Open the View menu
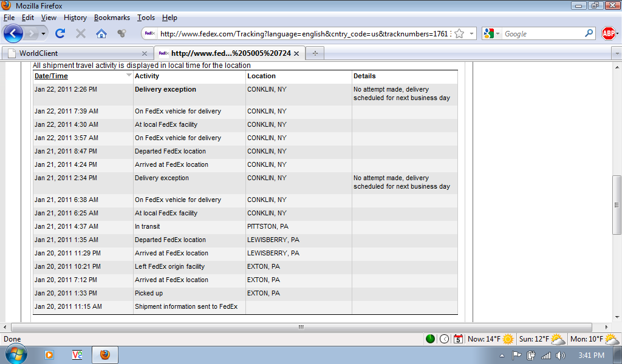This screenshot has height=364, width=622. coord(49,18)
